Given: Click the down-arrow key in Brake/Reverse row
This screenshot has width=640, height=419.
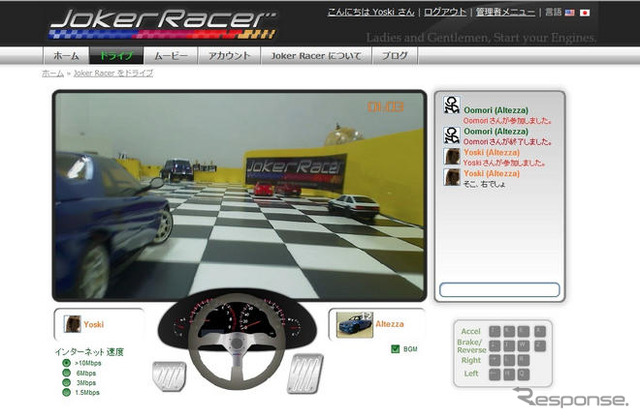Looking at the screenshot, I should 495,346.
